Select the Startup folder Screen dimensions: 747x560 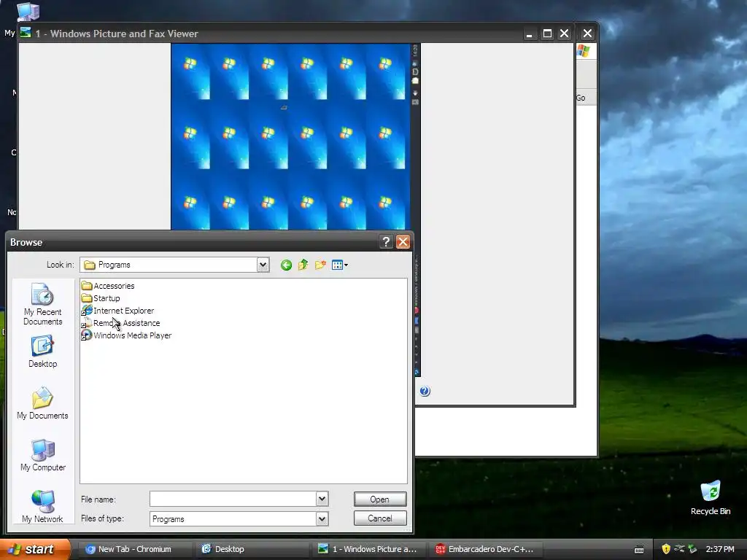(x=101, y=298)
